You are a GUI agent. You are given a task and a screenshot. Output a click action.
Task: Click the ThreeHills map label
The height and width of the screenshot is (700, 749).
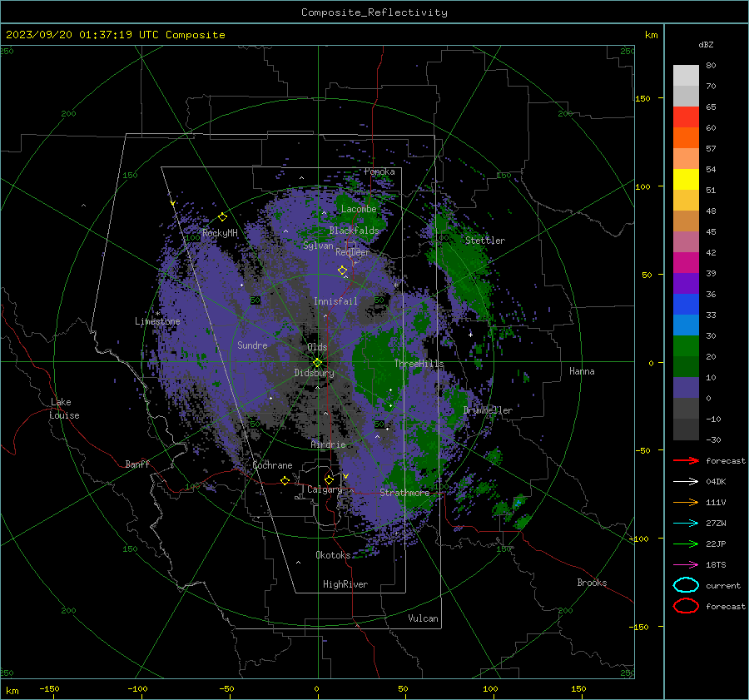point(419,364)
